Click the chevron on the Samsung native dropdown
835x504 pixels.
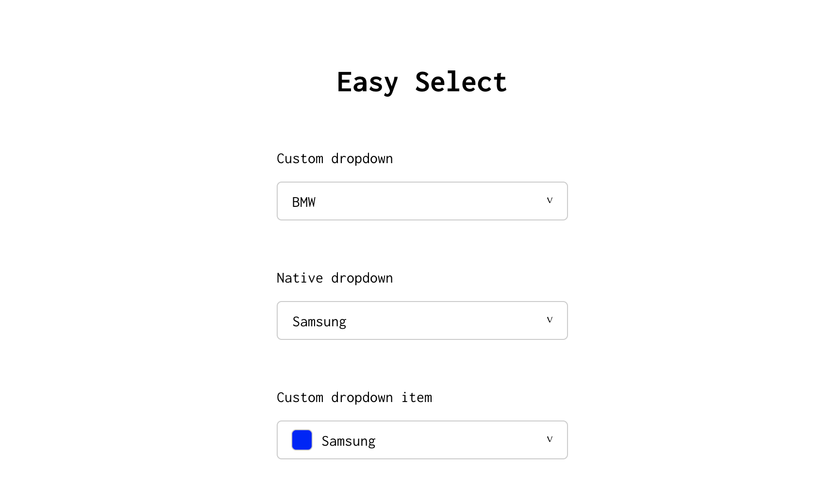549,319
